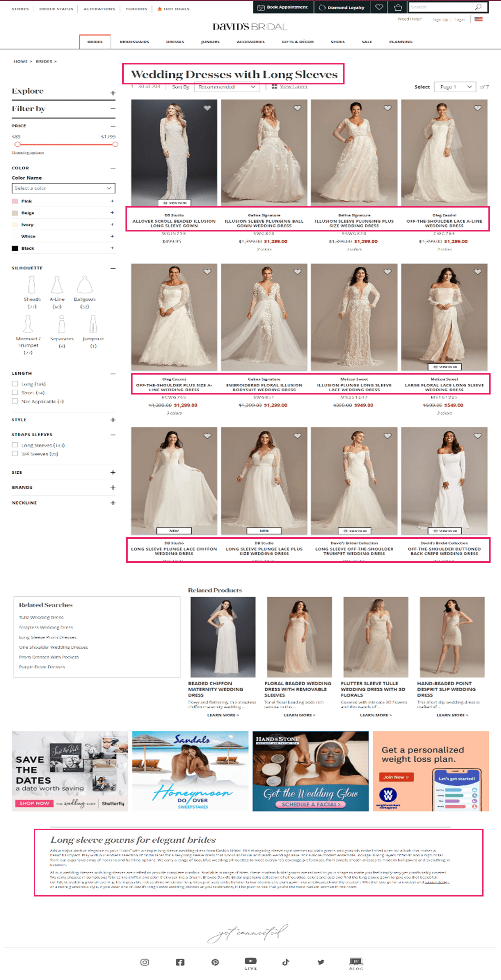Click the Book Appointment button
The width and height of the screenshot is (501, 980).
click(283, 7)
